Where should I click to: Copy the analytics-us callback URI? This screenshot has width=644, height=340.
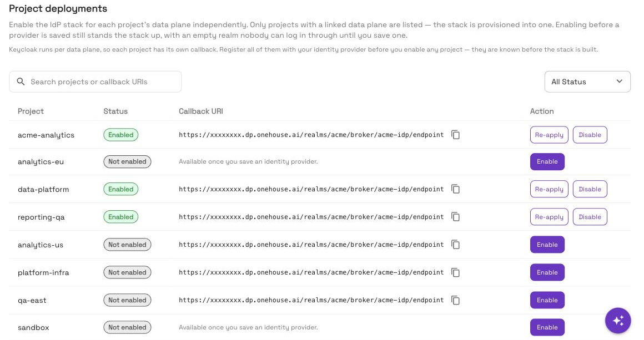pyautogui.click(x=455, y=245)
